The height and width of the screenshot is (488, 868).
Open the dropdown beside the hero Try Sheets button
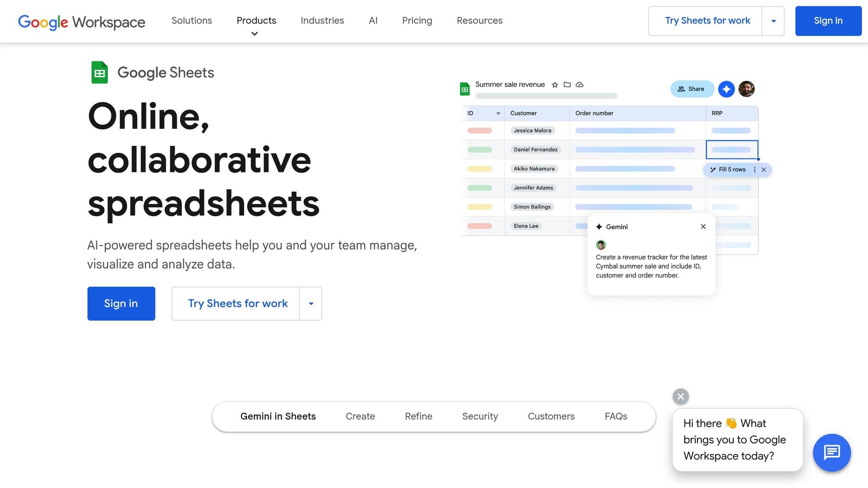pos(311,303)
